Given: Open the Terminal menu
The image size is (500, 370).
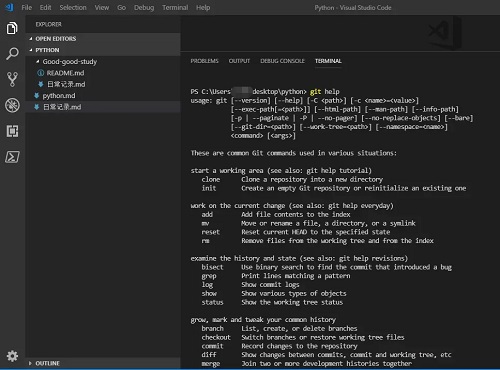Looking at the screenshot, I should coord(175,7).
